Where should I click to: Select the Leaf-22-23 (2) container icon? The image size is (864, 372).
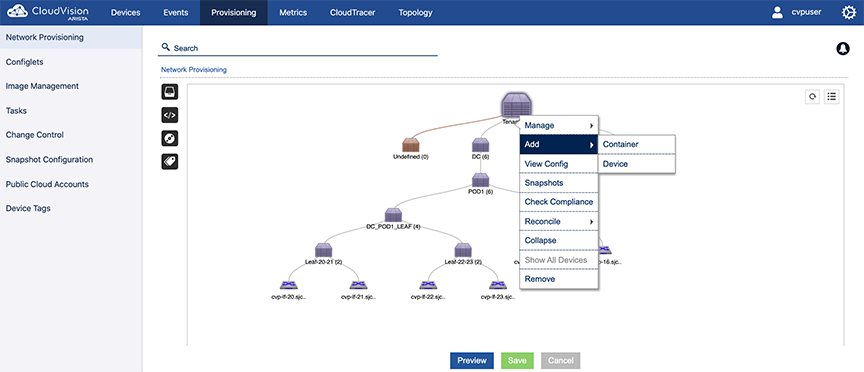click(463, 250)
